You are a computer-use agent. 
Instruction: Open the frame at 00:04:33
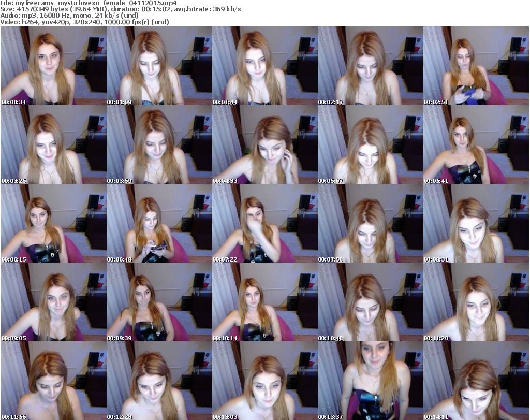[x=264, y=144]
